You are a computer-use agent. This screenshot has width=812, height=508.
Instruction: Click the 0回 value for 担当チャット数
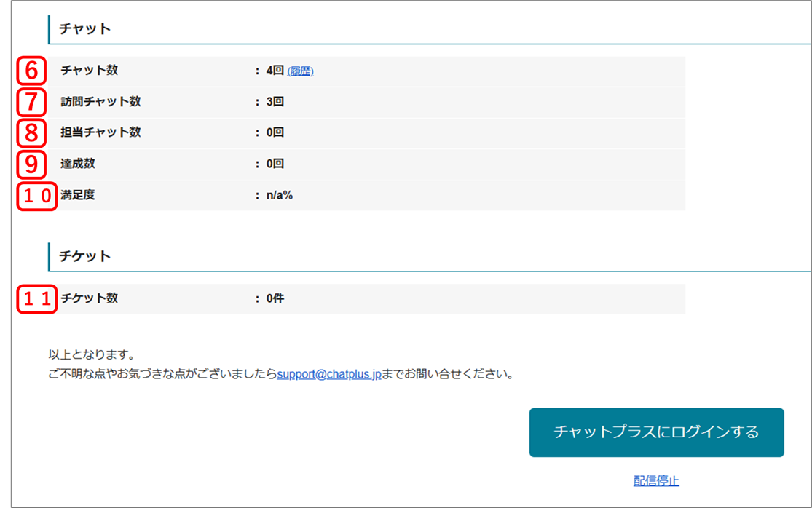point(275,132)
